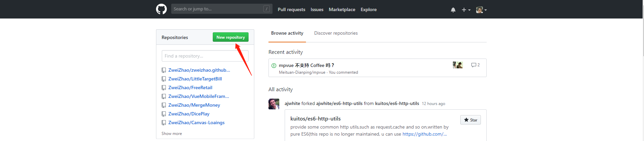Click the New repository button
Viewport: 644px width, 141px height.
coord(230,37)
